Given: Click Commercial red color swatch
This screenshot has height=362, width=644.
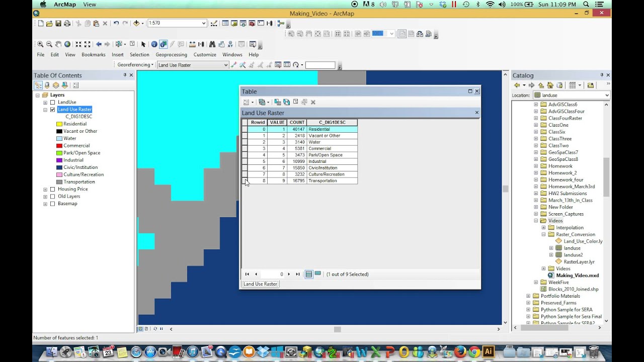Looking at the screenshot, I should click(59, 146).
